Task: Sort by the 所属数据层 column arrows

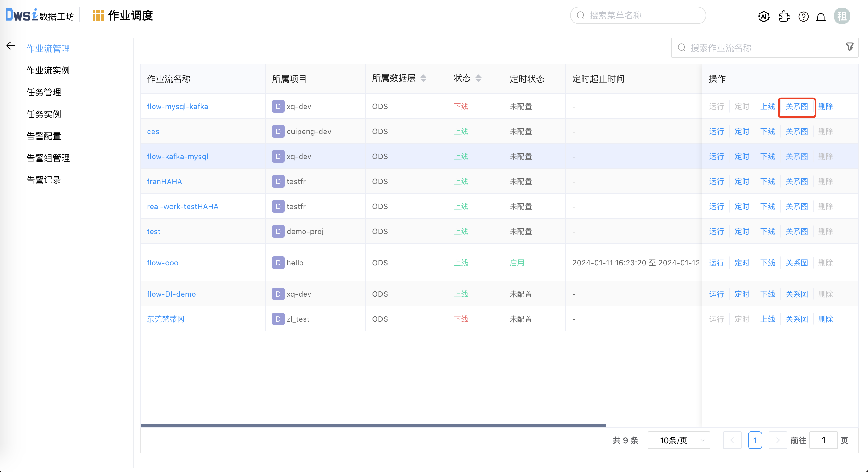Action: (x=424, y=78)
